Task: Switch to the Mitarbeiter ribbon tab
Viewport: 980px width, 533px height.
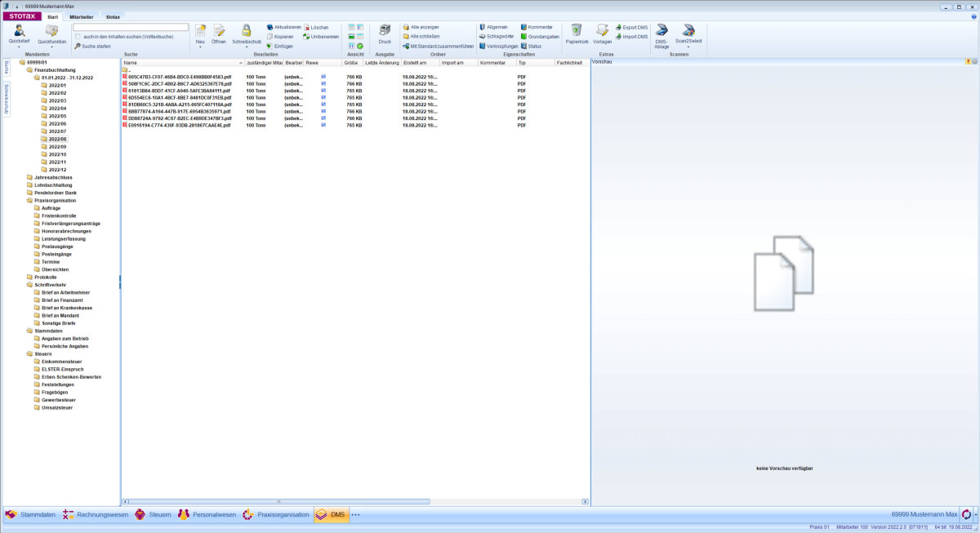Action: coord(81,16)
